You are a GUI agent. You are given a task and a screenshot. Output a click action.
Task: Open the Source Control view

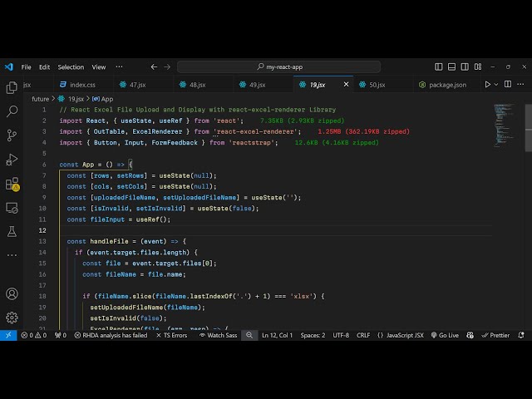(x=12, y=135)
